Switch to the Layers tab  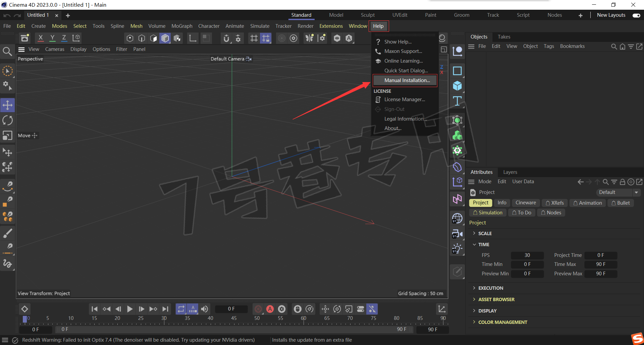[x=510, y=172]
